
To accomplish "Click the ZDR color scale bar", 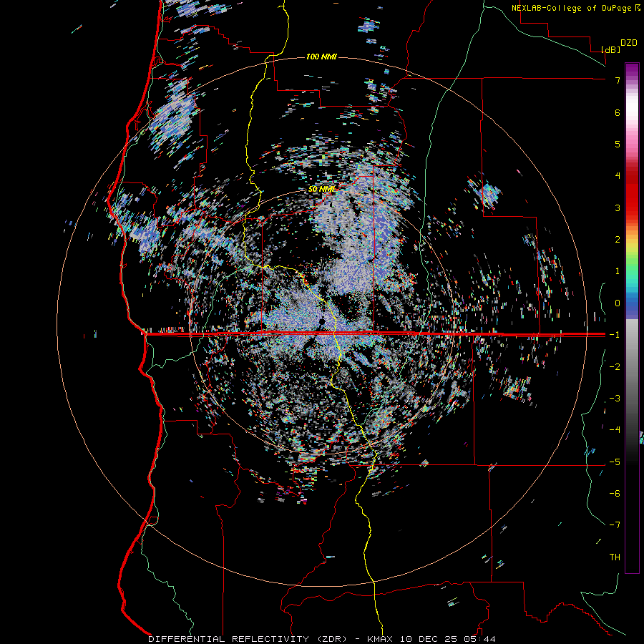I will 632,318.
